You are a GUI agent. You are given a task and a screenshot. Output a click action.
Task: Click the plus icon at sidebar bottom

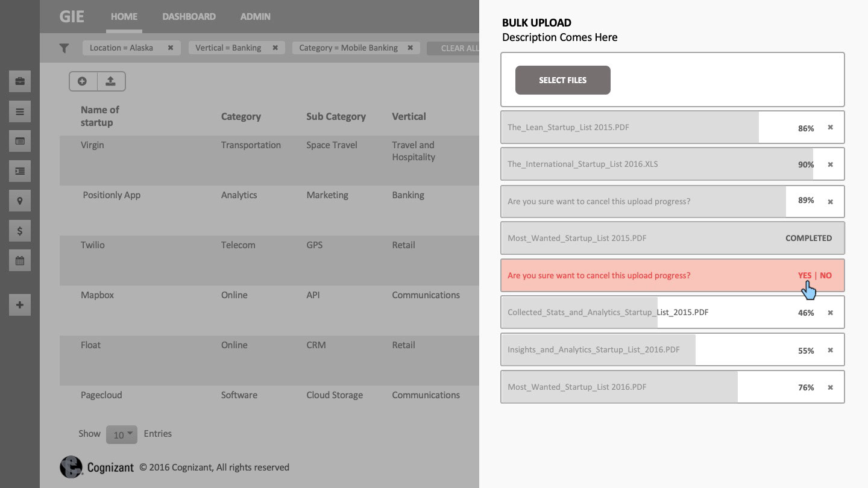tap(20, 305)
